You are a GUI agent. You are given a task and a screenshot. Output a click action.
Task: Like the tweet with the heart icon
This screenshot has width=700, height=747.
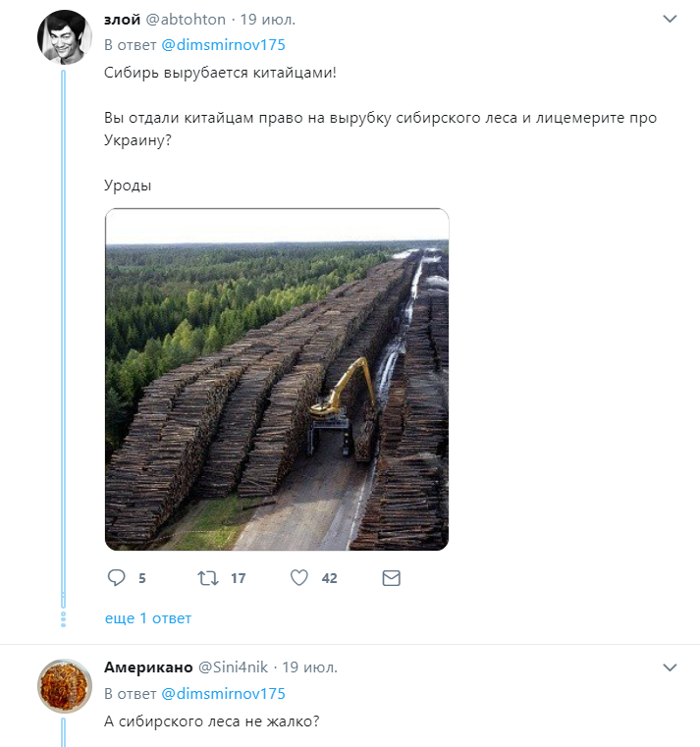299,578
